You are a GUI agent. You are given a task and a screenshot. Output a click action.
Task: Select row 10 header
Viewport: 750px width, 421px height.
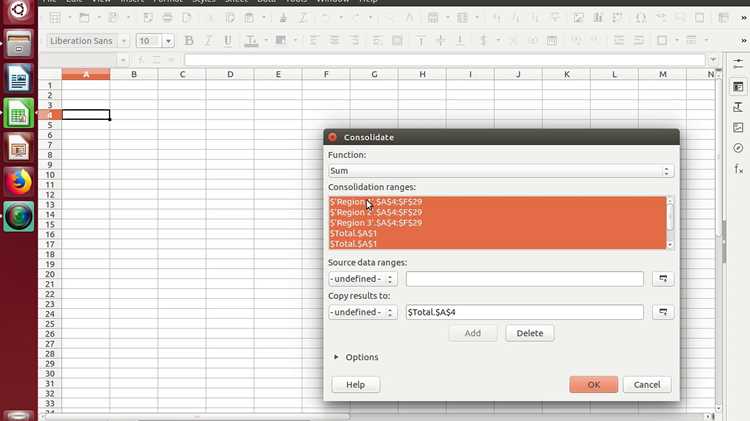pos(50,175)
